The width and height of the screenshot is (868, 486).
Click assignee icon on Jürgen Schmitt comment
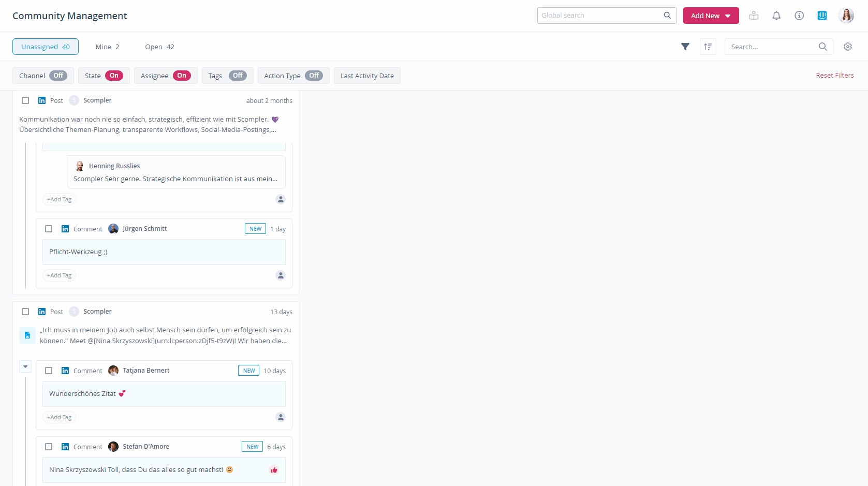point(281,275)
